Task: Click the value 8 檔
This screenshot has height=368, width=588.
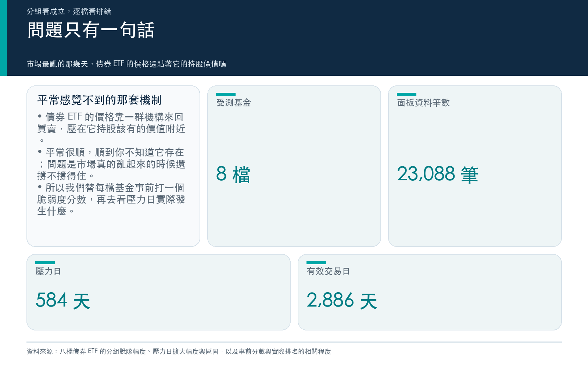Action: pos(233,174)
